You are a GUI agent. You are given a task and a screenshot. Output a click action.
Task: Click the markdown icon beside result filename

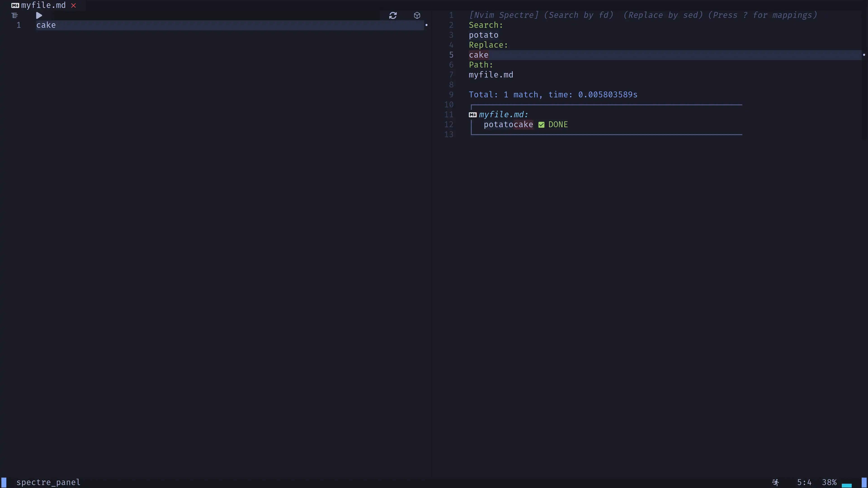point(473,115)
